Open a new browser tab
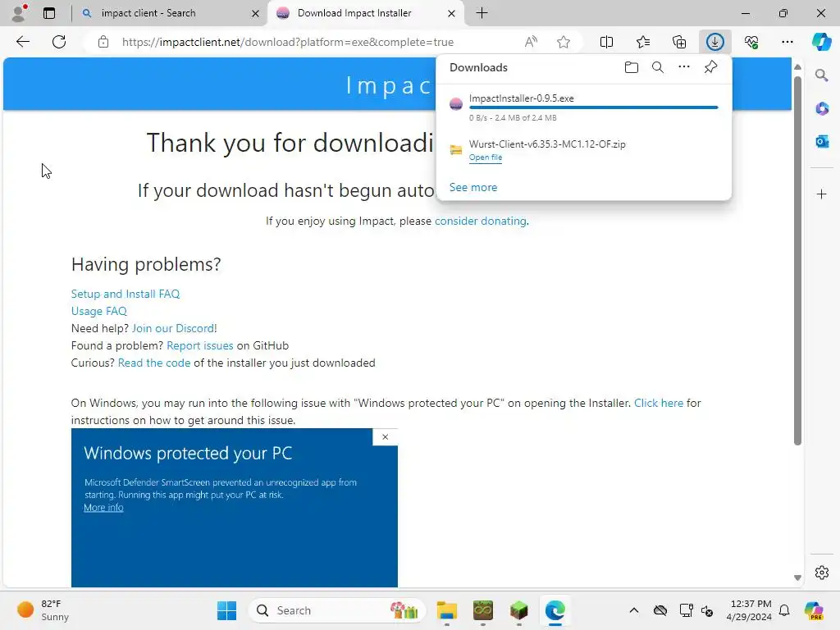 482,13
